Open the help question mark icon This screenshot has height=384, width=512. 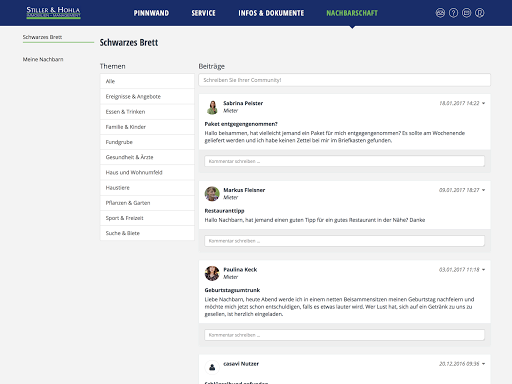click(453, 13)
